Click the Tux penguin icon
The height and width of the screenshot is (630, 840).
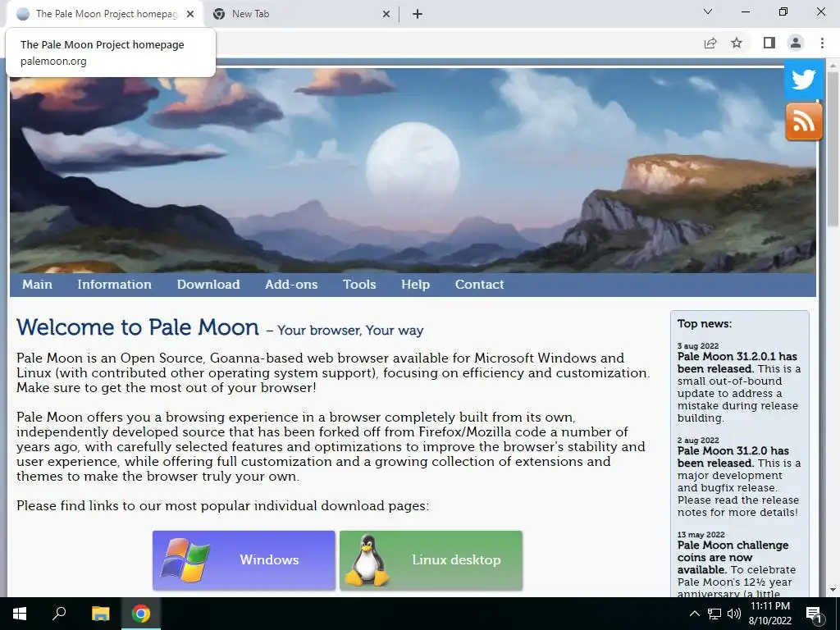367,559
